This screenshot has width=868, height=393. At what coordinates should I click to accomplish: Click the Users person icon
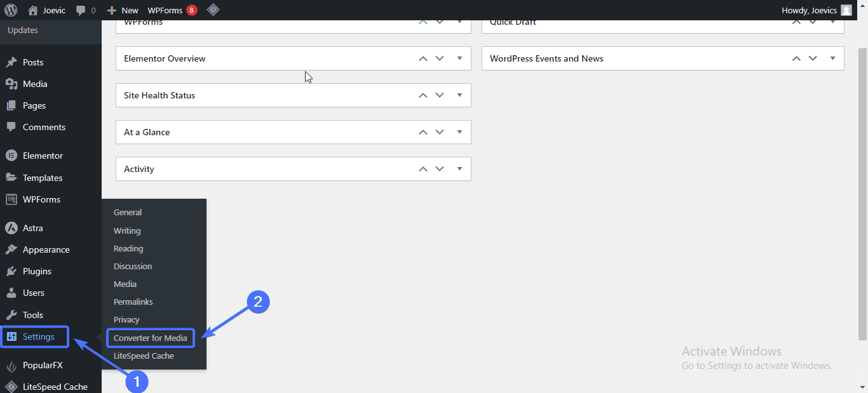coord(11,293)
